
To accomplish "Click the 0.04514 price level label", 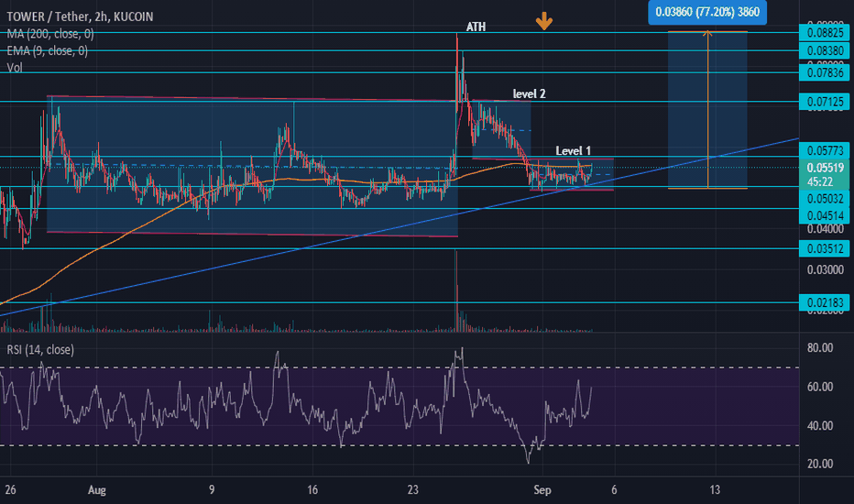I will (x=825, y=215).
